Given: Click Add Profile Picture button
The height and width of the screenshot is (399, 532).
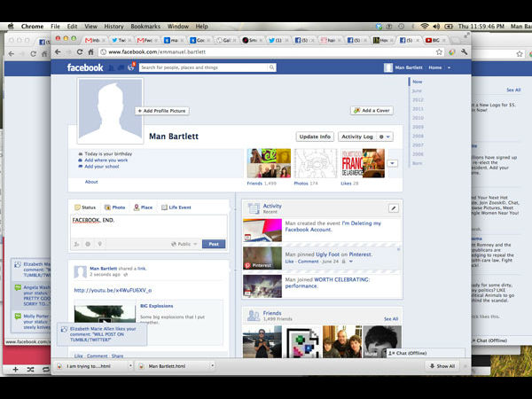Looking at the screenshot, I should click(162, 111).
